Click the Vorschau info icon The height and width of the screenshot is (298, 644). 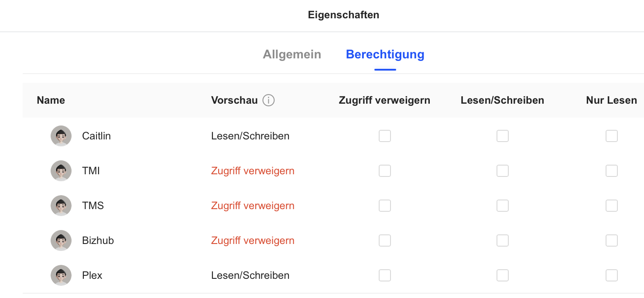(269, 101)
